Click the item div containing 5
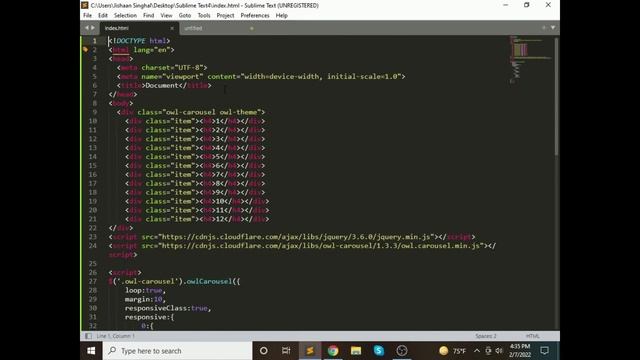 pos(195,157)
